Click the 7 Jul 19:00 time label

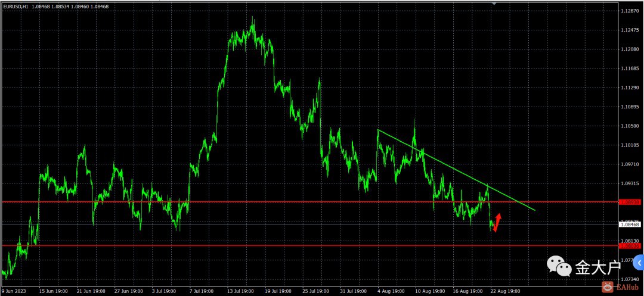203,291
